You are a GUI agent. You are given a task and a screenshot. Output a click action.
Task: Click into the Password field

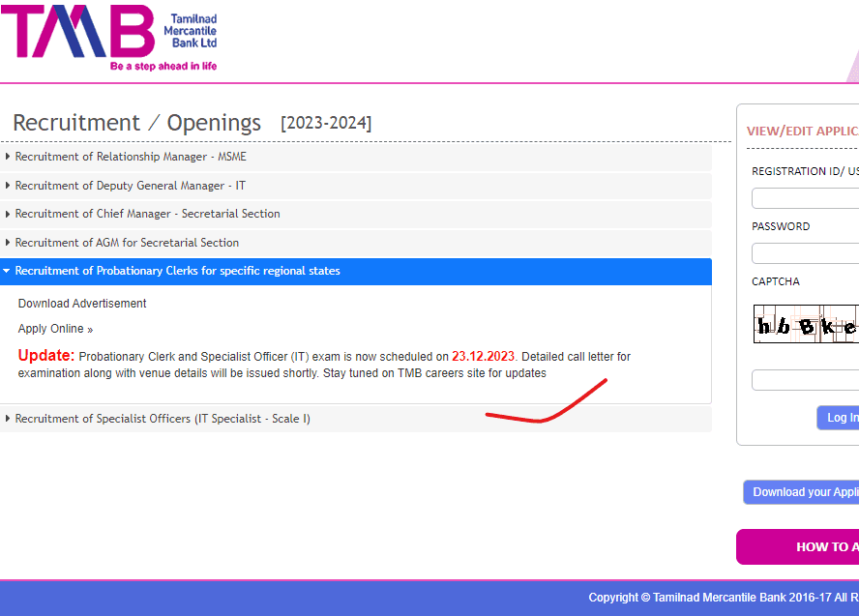click(x=805, y=253)
